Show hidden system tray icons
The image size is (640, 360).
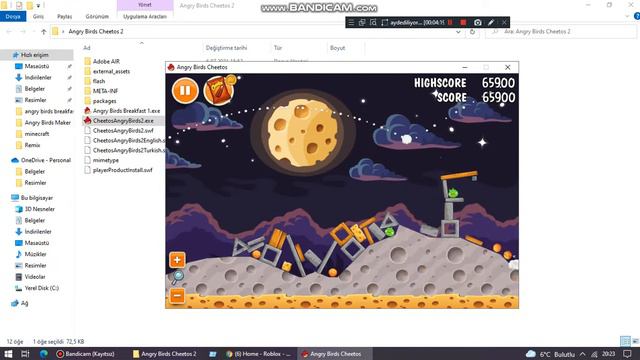(582, 354)
